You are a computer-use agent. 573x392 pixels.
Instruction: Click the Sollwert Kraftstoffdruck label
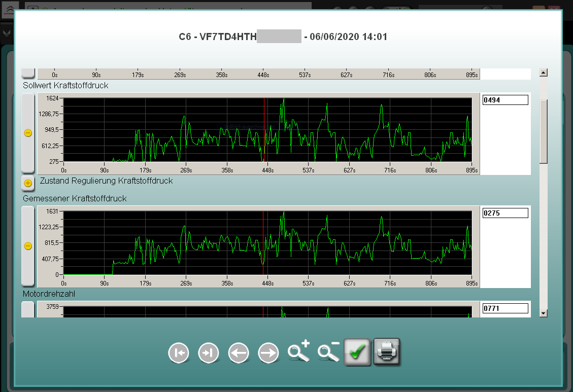[65, 85]
